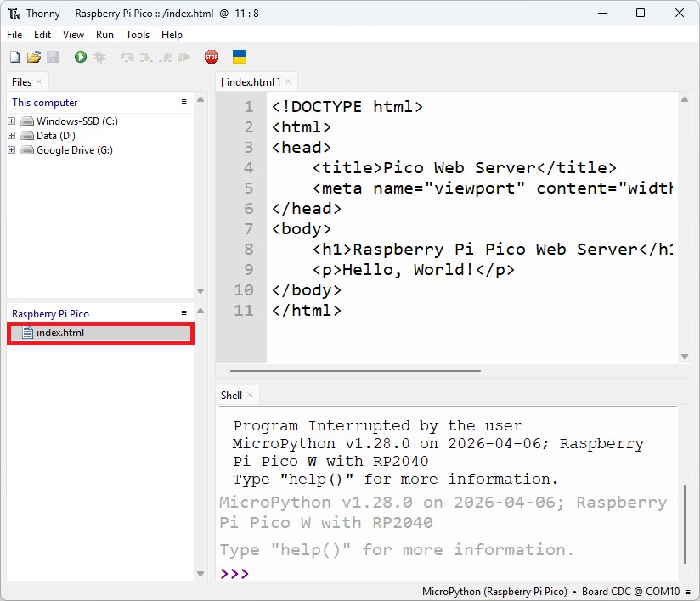700x601 pixels.
Task: Click the Pico files pane scroll up arrow
Action: pos(200,311)
